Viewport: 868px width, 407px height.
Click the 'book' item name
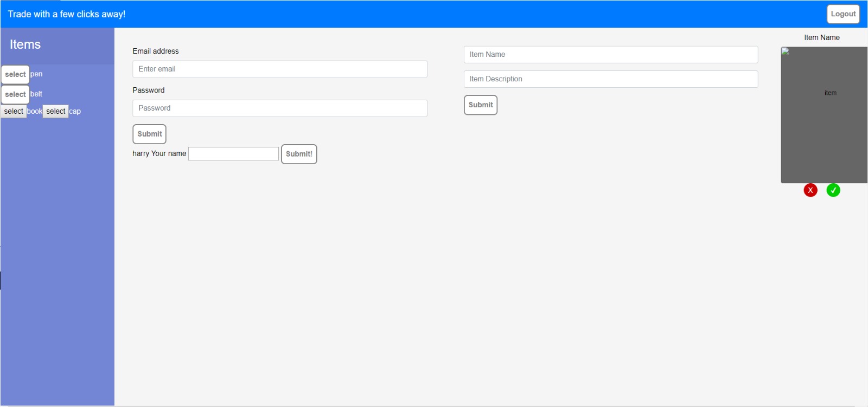pos(35,111)
